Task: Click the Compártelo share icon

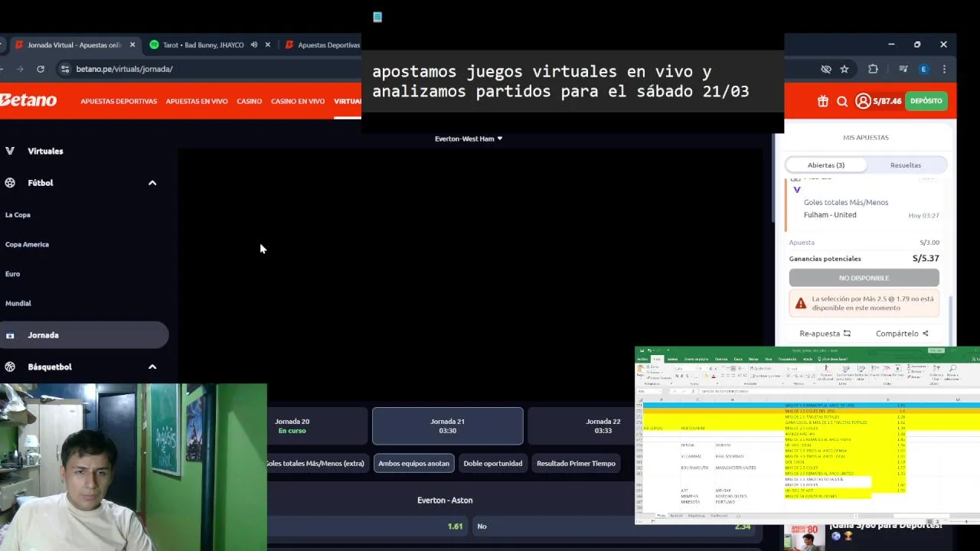Action: tap(925, 334)
